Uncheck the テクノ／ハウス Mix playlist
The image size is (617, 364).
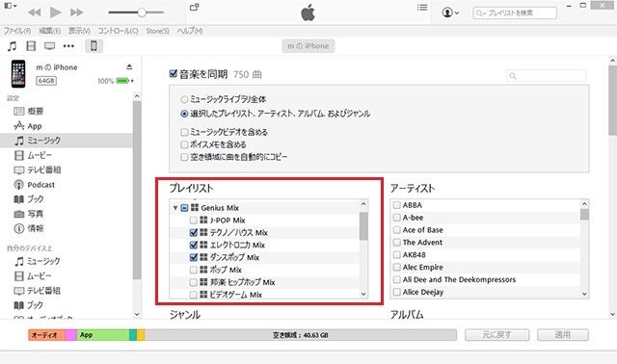point(193,233)
